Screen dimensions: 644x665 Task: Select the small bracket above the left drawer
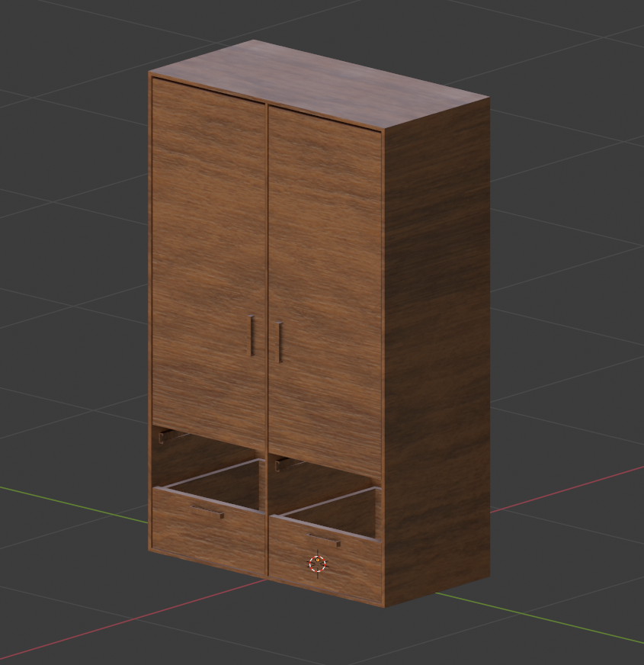[172, 435]
